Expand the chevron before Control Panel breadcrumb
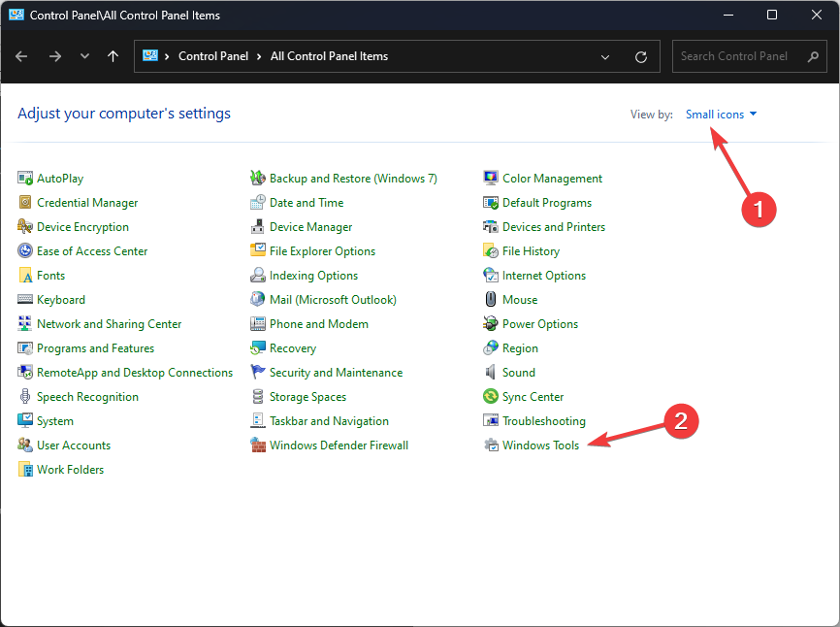 (167, 57)
